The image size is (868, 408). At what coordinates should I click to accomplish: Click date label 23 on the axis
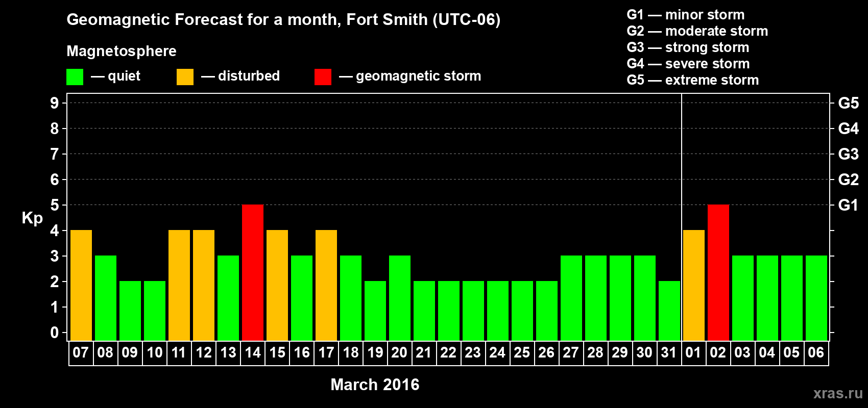coord(473,352)
